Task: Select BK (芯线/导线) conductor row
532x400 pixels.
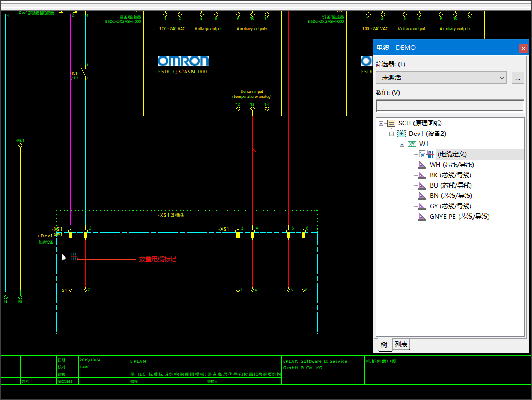Action: [450, 175]
